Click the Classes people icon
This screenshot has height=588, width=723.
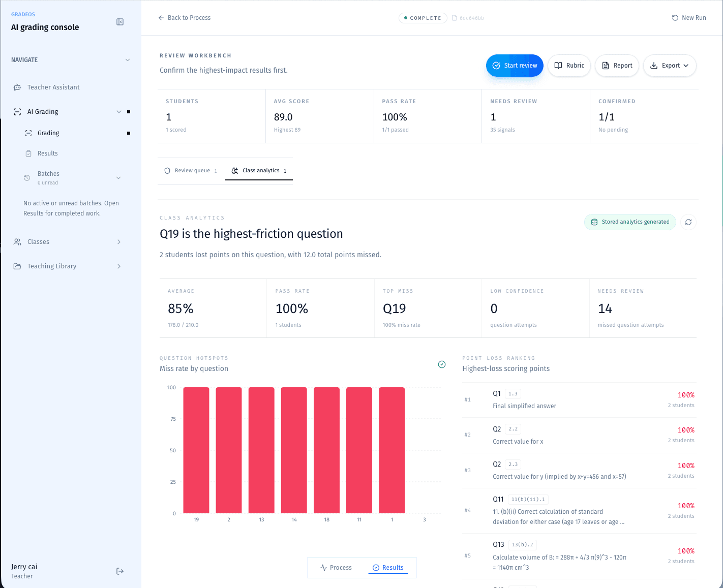pyautogui.click(x=17, y=242)
